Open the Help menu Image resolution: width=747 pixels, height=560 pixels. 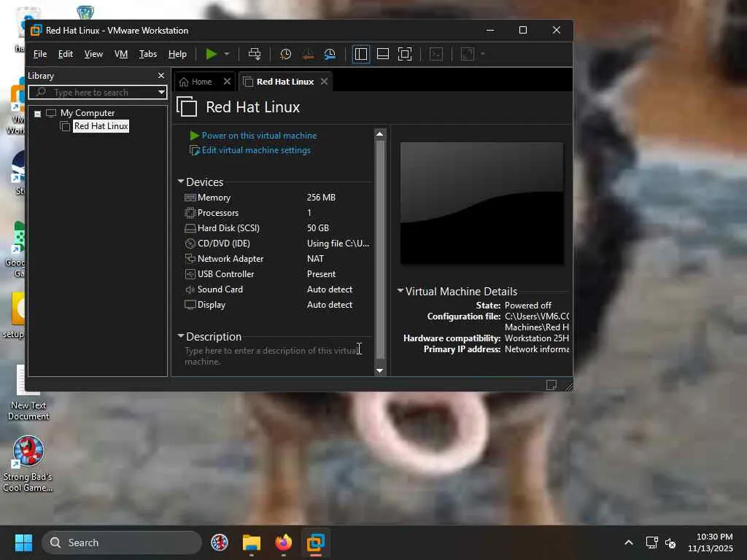coord(177,54)
